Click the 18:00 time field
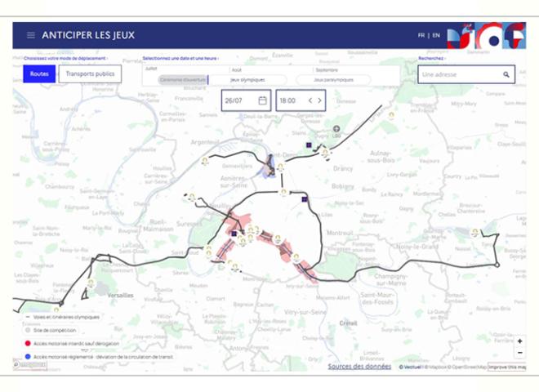The image size is (539, 392). 301,100
